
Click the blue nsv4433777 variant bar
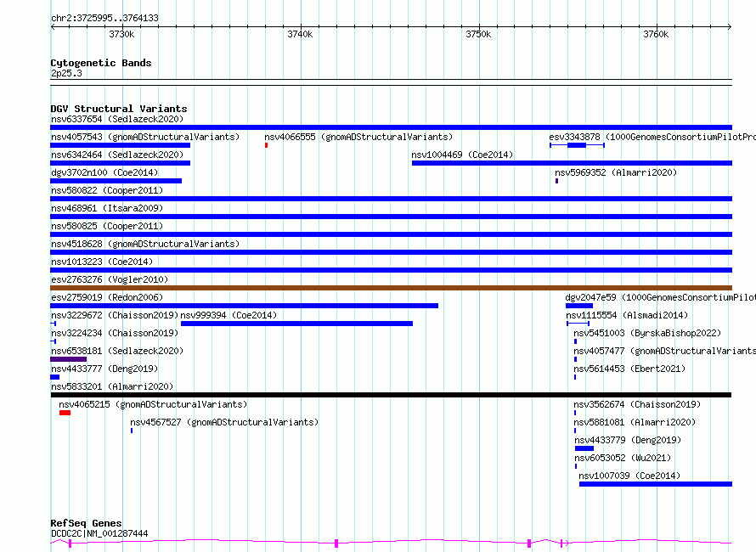[55, 377]
